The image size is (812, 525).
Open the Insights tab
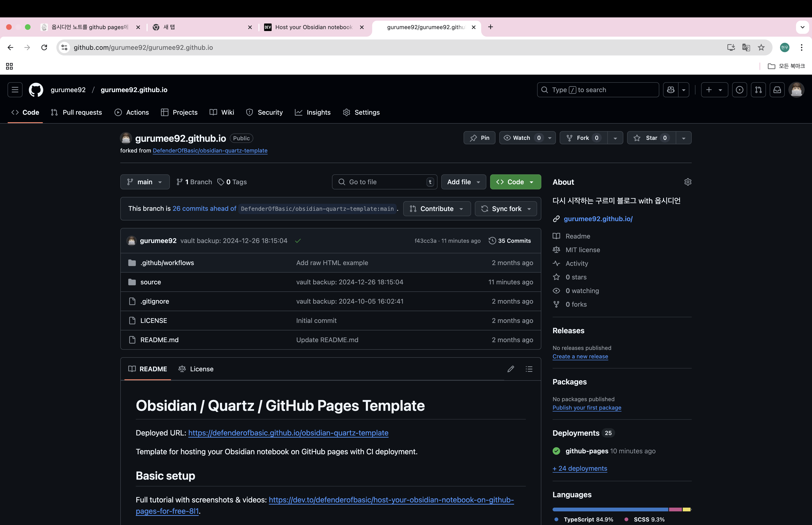coord(313,112)
